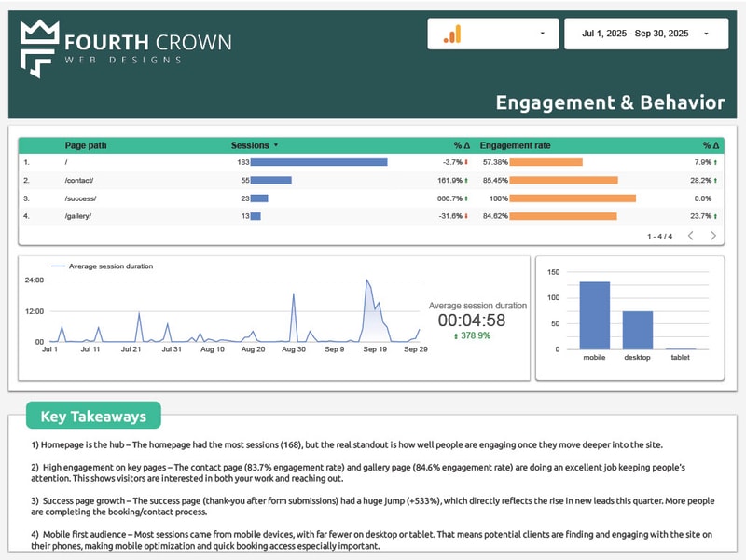Click the green up arrow beside 7.9%
The width and height of the screenshot is (746, 560).
tap(715, 162)
